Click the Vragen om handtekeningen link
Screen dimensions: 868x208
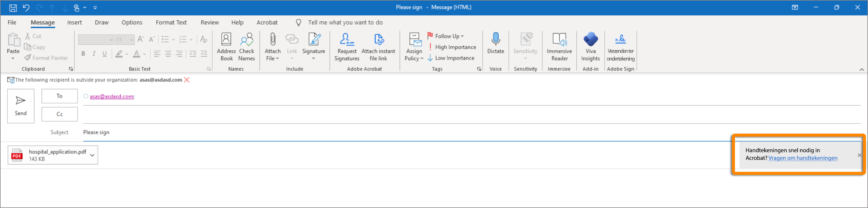tap(803, 158)
